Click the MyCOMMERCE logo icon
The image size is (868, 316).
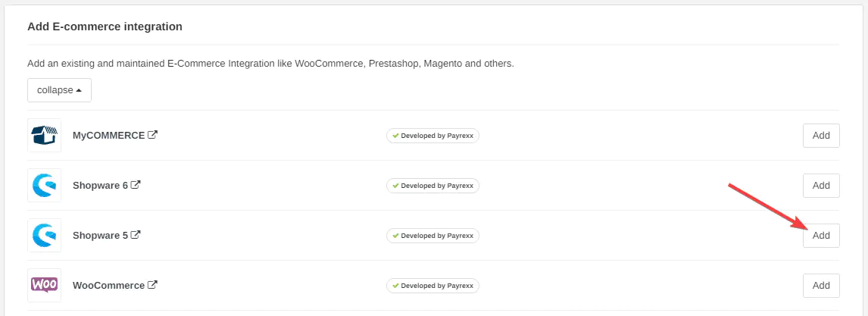[x=44, y=136]
